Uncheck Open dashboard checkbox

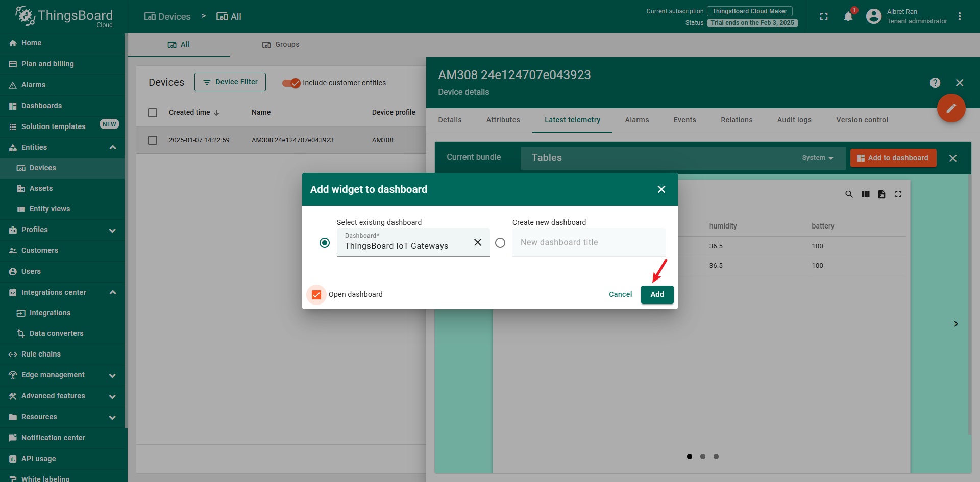tap(316, 295)
